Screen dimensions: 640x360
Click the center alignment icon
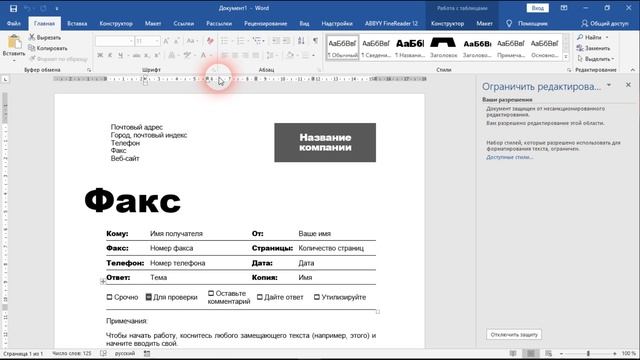[235, 55]
